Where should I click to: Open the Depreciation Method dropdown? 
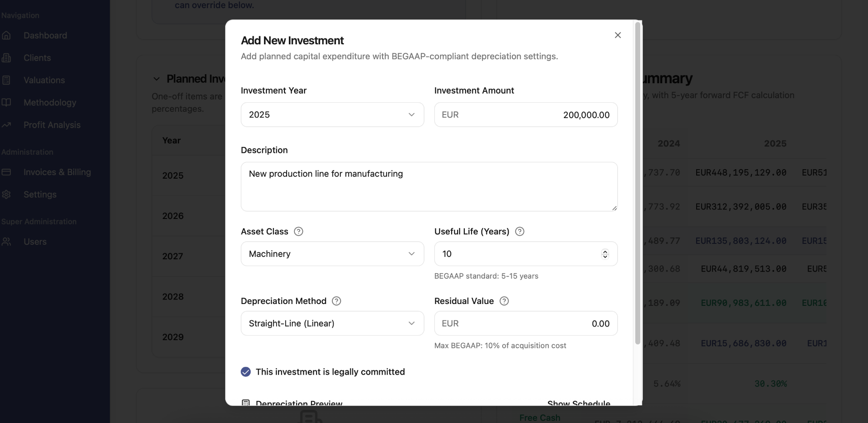332,323
